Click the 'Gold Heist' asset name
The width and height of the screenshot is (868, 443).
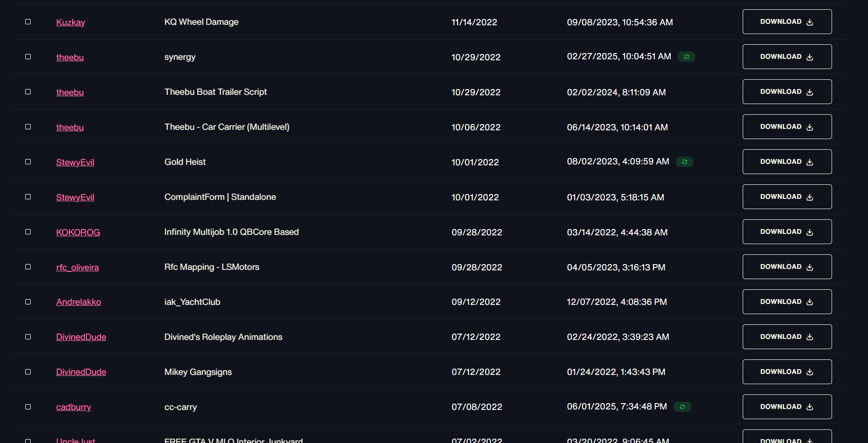[x=185, y=162]
